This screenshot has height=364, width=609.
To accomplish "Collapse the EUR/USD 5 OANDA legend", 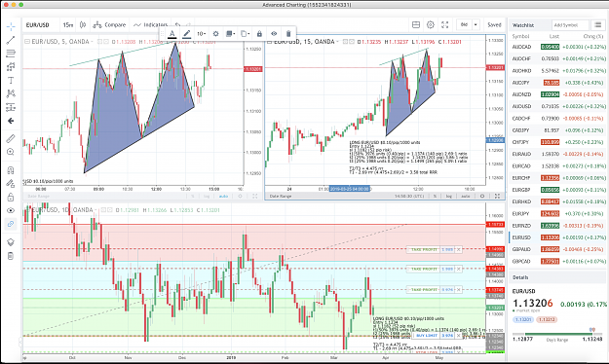I will click(x=28, y=42).
